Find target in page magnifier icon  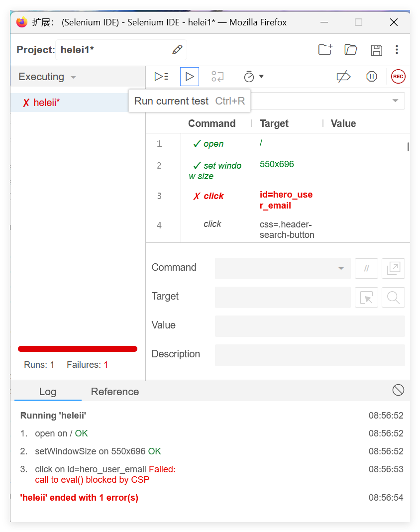point(393,298)
